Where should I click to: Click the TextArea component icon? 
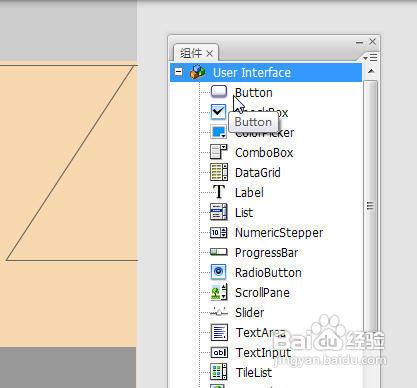coord(219,332)
